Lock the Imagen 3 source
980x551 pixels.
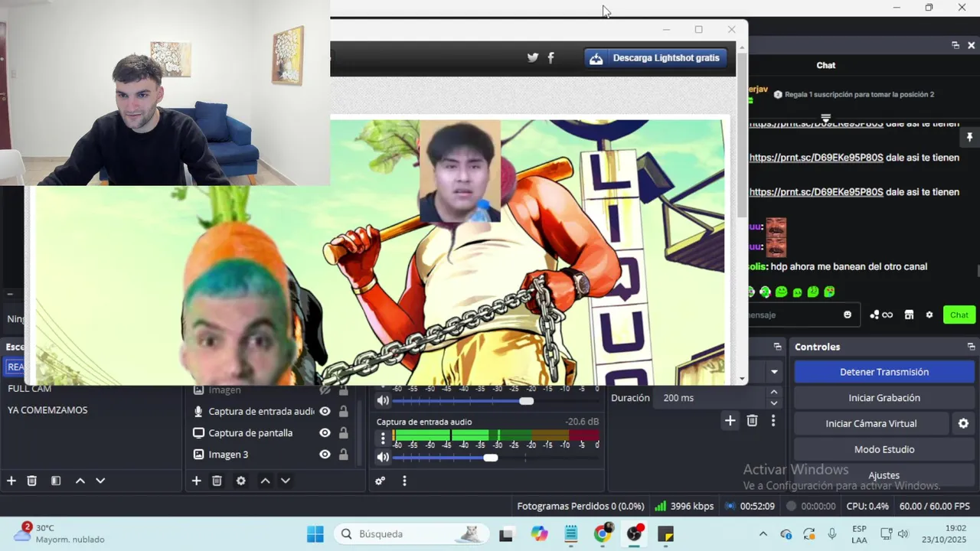[343, 454]
